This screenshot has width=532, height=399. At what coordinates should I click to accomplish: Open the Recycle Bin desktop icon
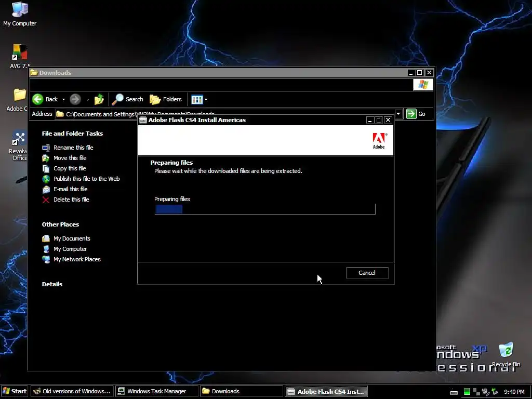click(x=506, y=354)
